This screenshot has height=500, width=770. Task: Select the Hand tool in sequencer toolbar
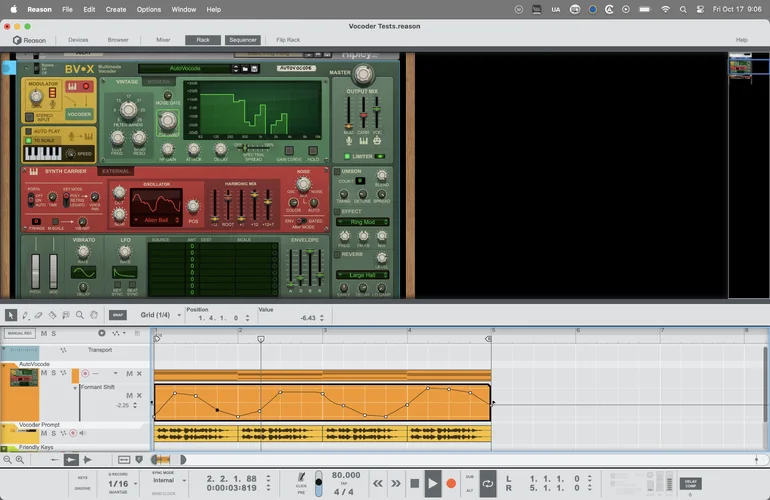click(x=93, y=315)
